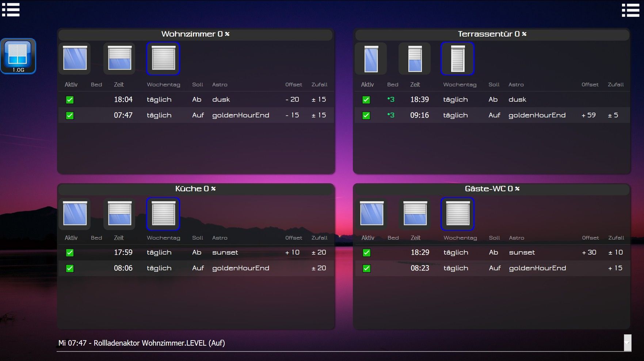Screen dimensions: 644x361
Task: Click sunset astro value in Gäste-WC
Action: 522,252
